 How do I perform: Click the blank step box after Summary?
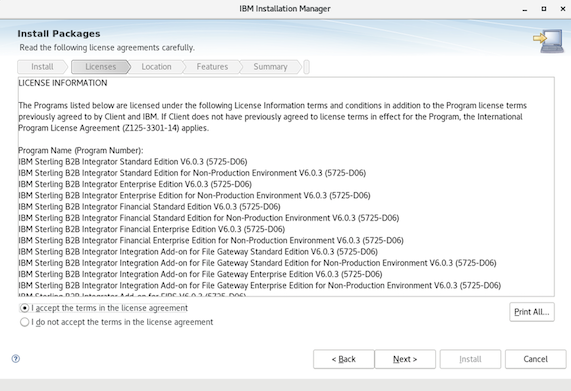click(307, 67)
